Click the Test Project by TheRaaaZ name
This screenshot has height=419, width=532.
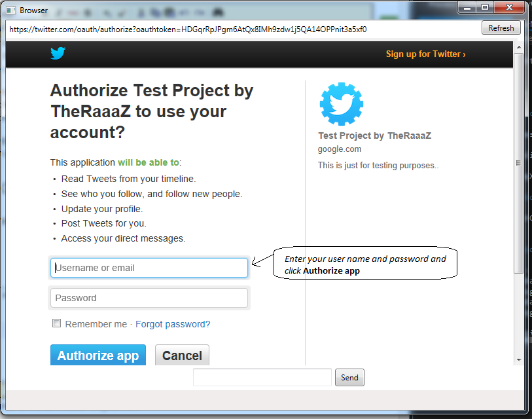tap(374, 136)
